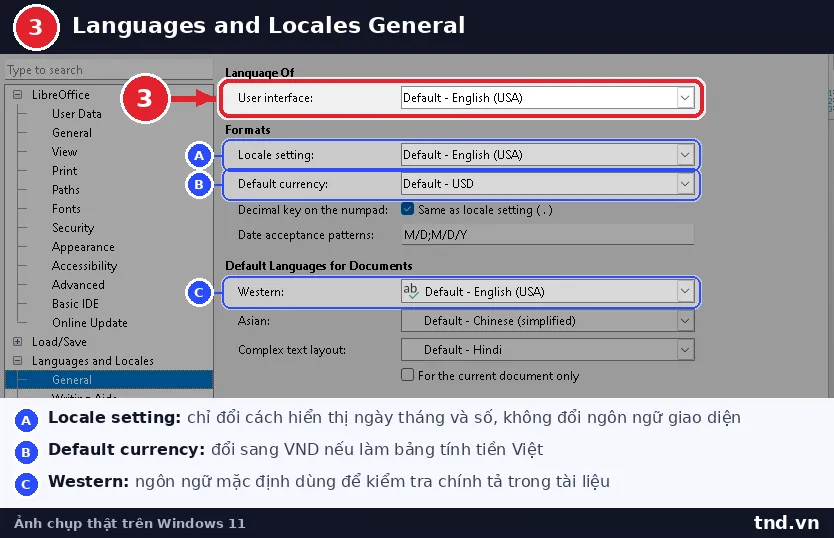The image size is (834, 538).
Task: Open the Western language dropdown
Action: [547, 292]
